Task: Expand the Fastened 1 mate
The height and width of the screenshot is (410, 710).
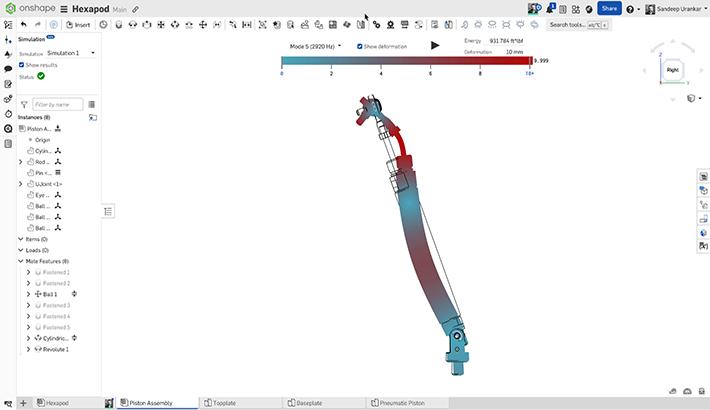Action: (28, 272)
